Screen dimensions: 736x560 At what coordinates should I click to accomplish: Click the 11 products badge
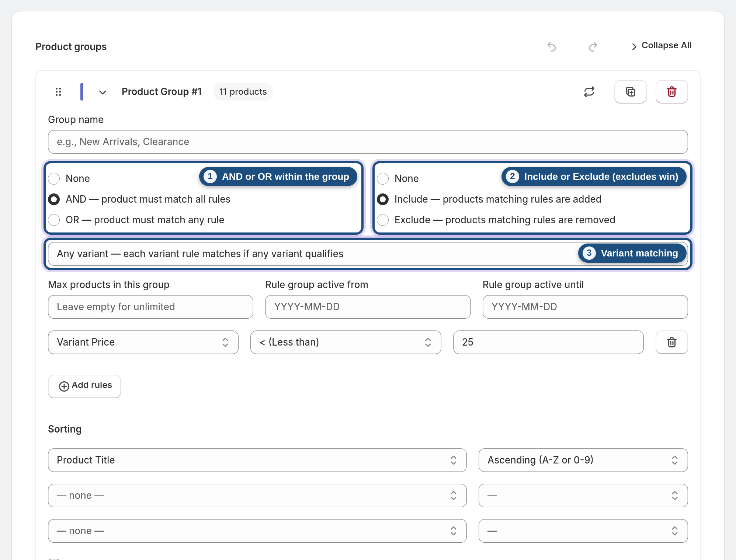coord(243,92)
